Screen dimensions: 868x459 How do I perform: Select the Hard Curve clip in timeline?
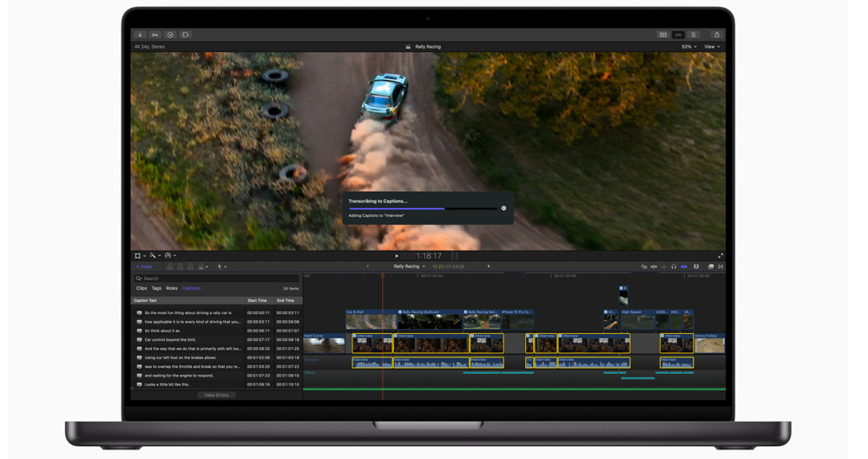point(324,344)
